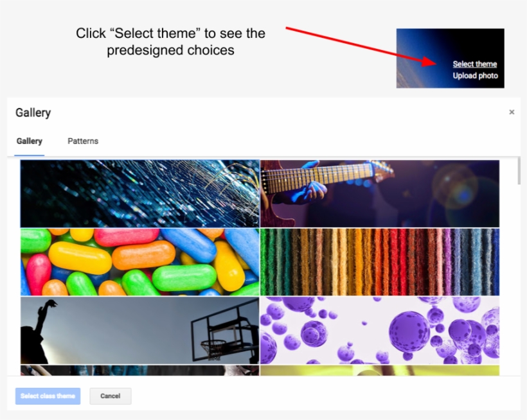Choose the electric guitar theme image
This screenshot has height=420, width=527.
[x=380, y=194]
